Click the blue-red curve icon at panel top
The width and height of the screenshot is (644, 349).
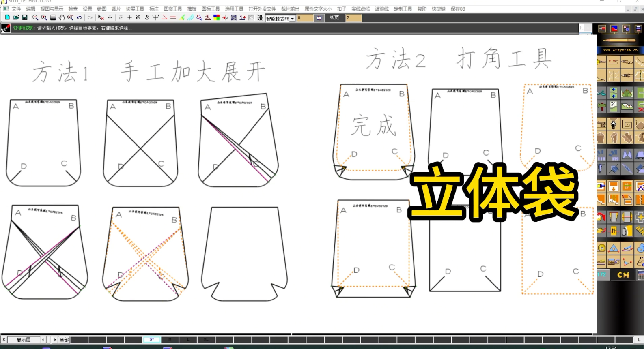(x=614, y=29)
